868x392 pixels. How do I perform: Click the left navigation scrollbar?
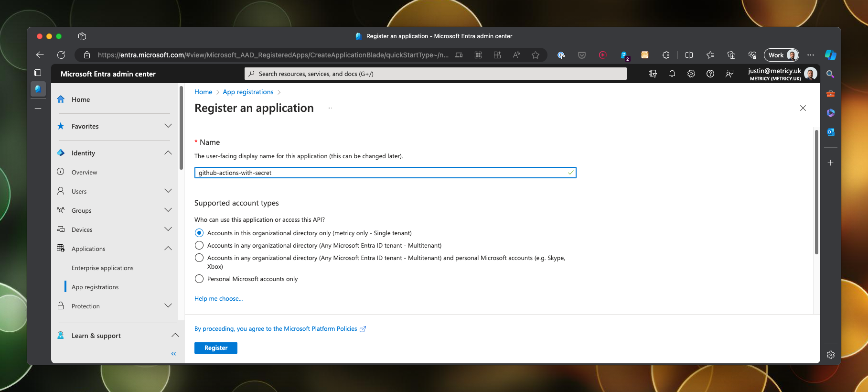(x=181, y=128)
